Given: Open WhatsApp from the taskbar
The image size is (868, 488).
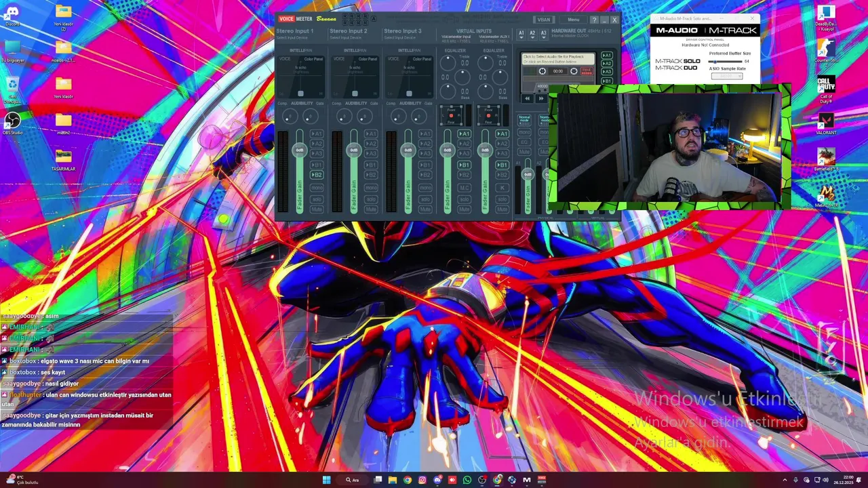Looking at the screenshot, I should tap(467, 480).
